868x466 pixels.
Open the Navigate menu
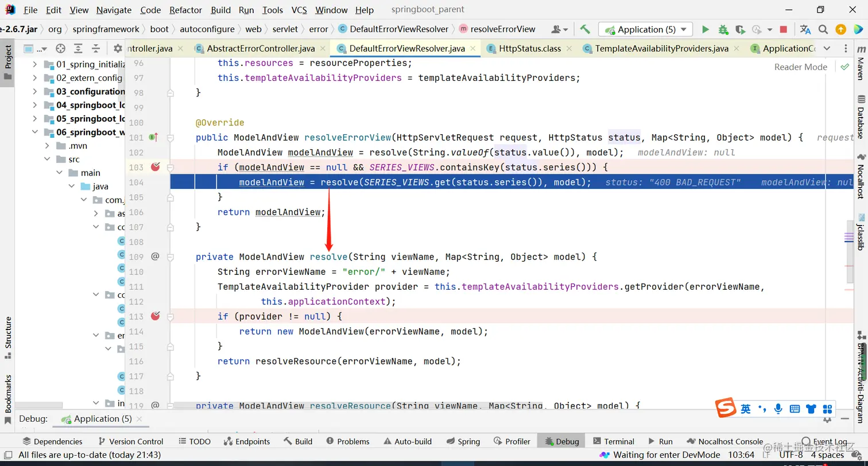114,10
